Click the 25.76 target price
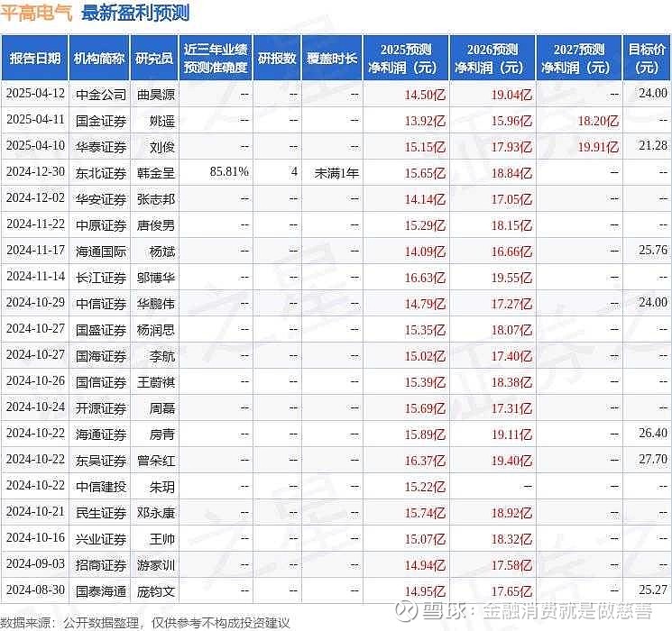The height and width of the screenshot is (631, 672). coord(653,250)
